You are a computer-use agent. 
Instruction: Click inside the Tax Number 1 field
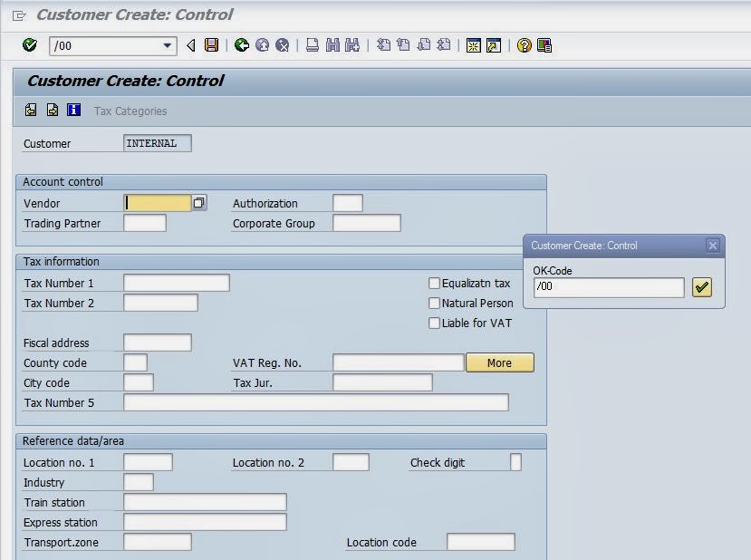[x=177, y=283]
